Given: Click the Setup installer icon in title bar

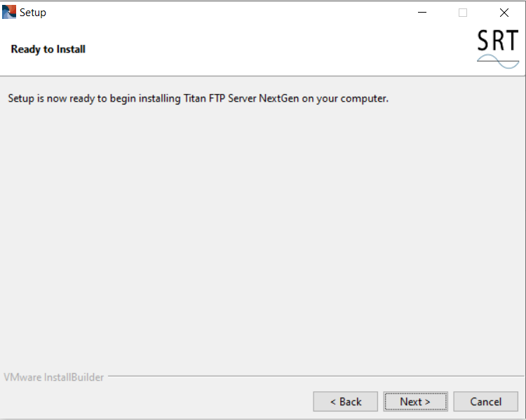Looking at the screenshot, I should point(9,12).
